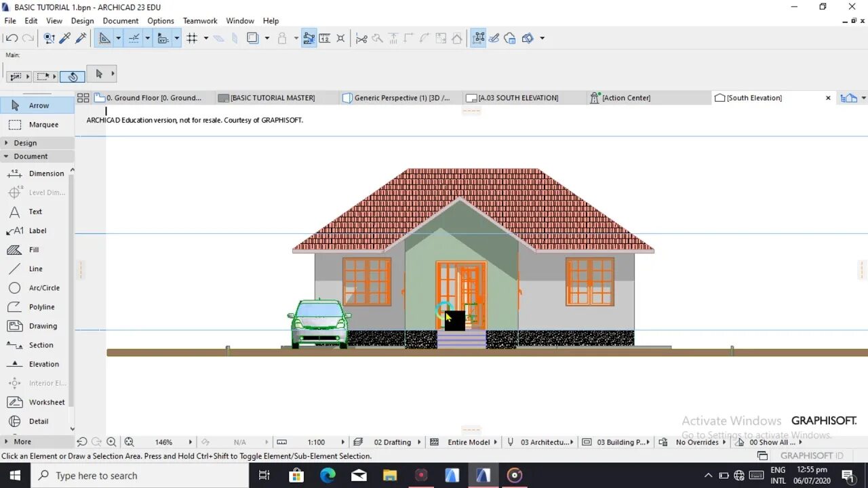
Task: Select the Quick Selection toggle in Main bar
Action: coord(72,77)
